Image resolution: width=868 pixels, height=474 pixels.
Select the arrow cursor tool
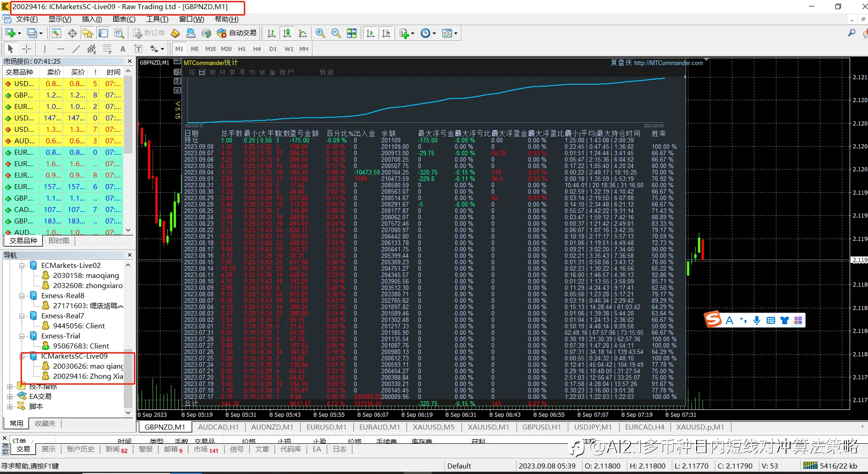click(x=11, y=49)
